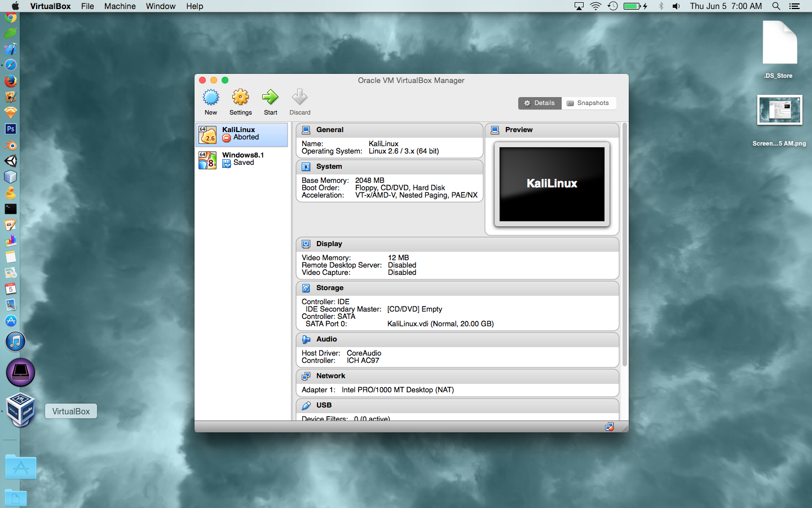Open Spotlight search in the menu bar
Screen dimensions: 812x508
[x=776, y=6]
